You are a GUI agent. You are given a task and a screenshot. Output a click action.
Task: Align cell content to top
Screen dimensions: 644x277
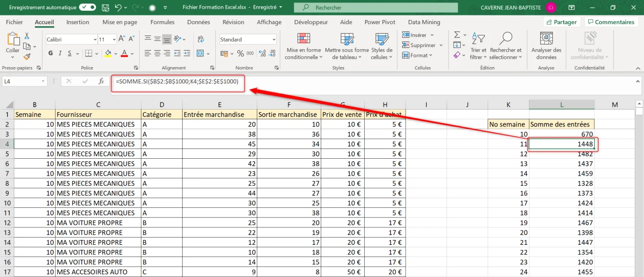point(147,39)
